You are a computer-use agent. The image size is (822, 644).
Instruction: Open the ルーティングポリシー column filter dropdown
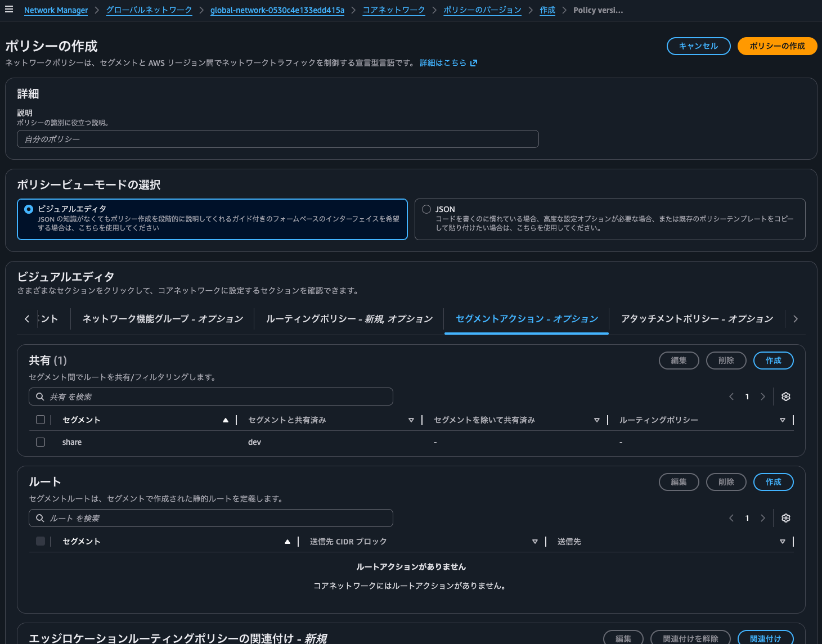pyautogui.click(x=782, y=420)
